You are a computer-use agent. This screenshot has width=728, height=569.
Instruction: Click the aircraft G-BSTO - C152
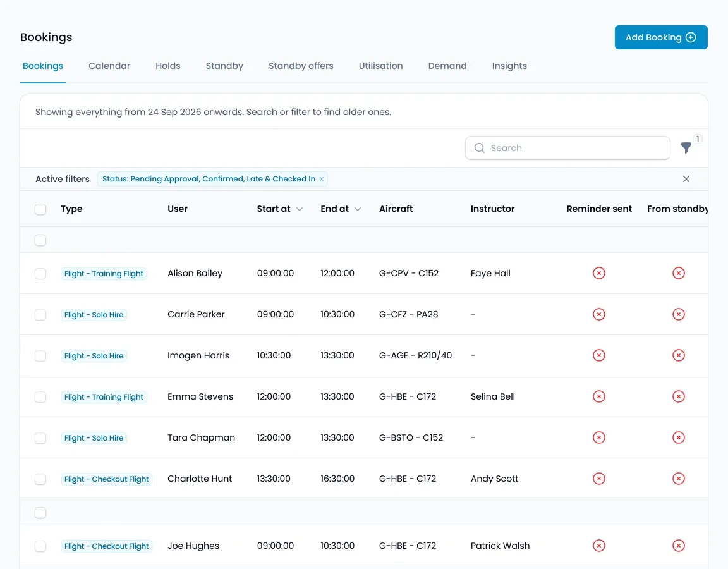411,437
